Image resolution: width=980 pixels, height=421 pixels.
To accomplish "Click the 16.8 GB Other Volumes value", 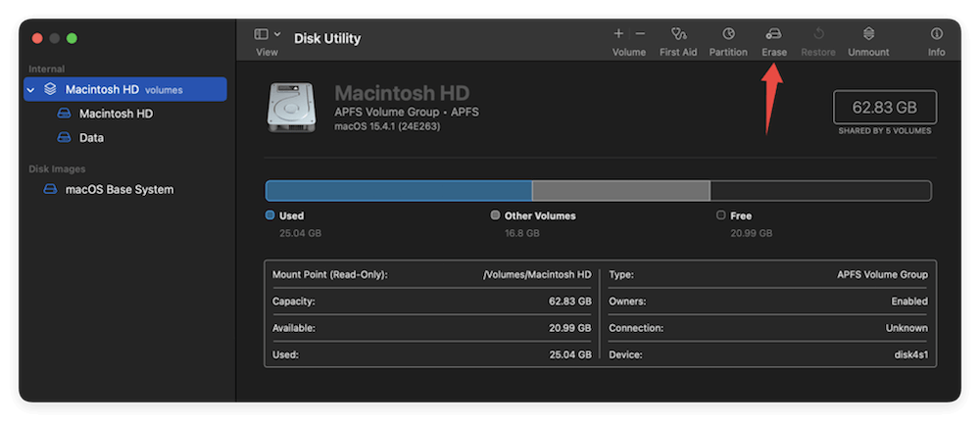I will click(x=522, y=233).
